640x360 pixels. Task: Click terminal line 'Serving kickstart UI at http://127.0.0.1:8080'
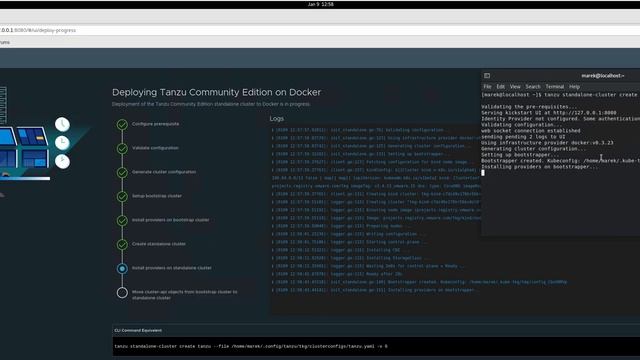coord(549,113)
